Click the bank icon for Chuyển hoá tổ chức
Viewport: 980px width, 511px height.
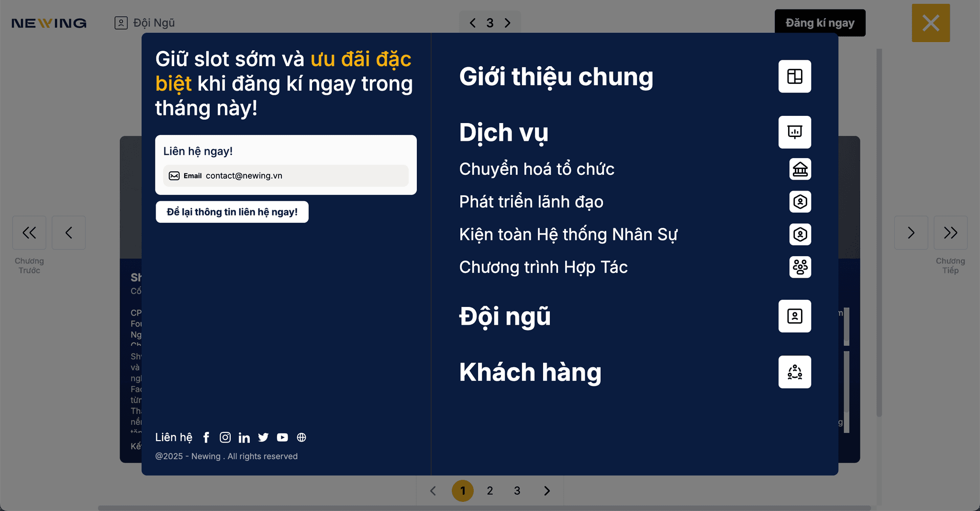tap(800, 169)
